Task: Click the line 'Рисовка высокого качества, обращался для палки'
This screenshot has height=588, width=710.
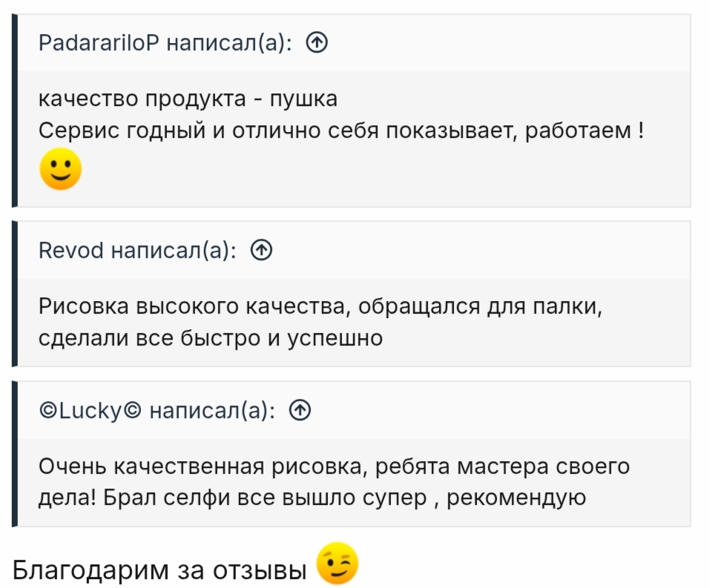Action: point(321,306)
